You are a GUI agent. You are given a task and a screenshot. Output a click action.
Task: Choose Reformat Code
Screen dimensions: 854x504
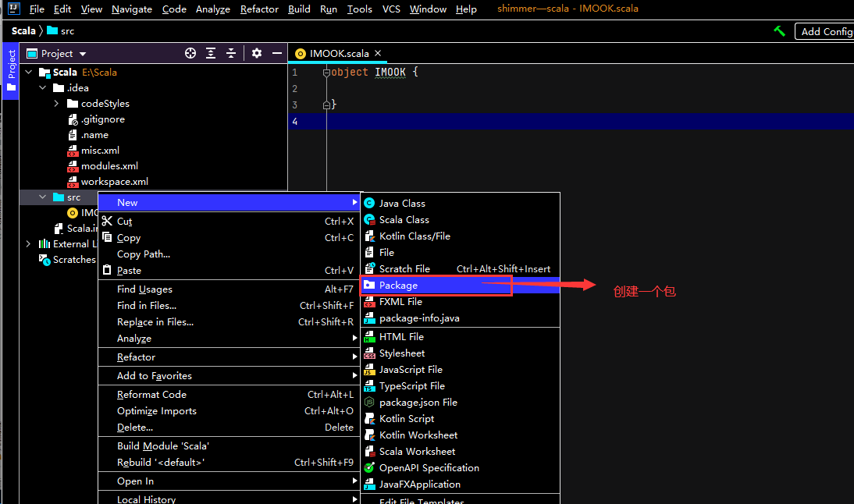point(228,395)
